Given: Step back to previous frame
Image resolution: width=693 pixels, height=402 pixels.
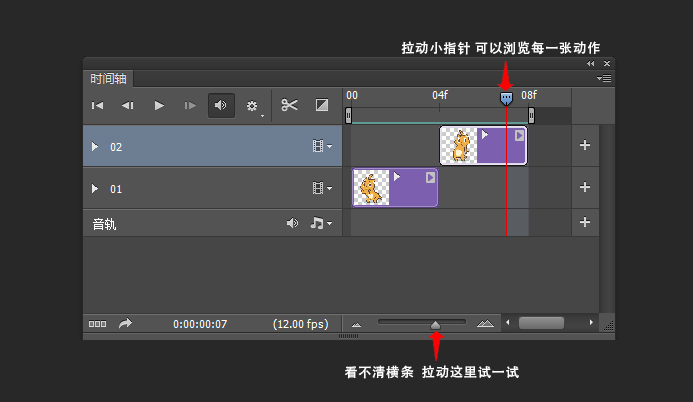Looking at the screenshot, I should pyautogui.click(x=128, y=106).
